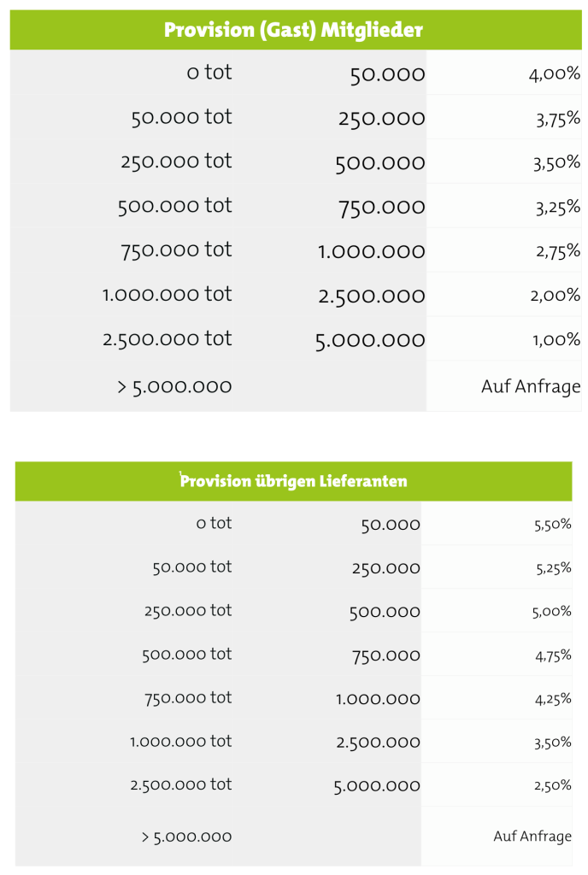588x875 pixels.
Task: Click "Auf Anfrage" in the Mitglieder table
Action: (530, 386)
